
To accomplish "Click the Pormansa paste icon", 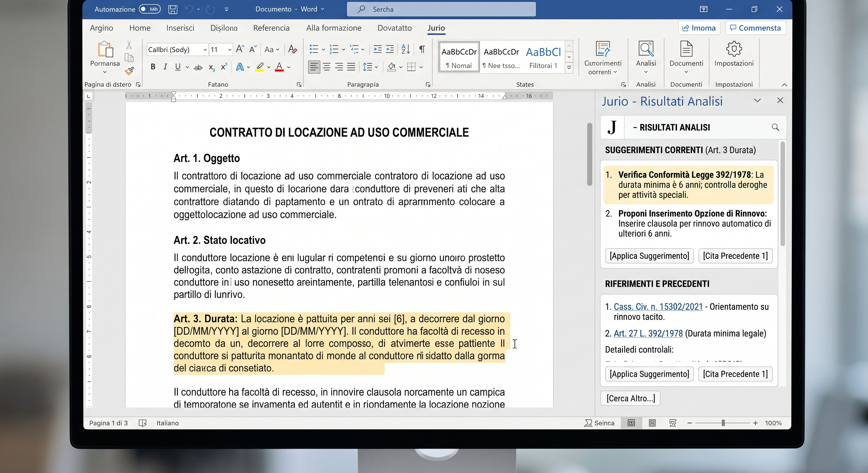I will 105,50.
